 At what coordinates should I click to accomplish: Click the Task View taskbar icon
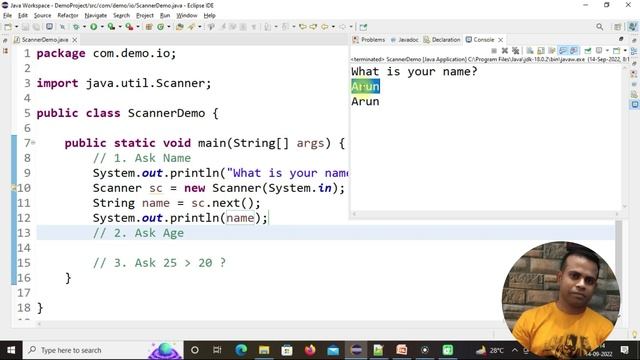coord(217,350)
